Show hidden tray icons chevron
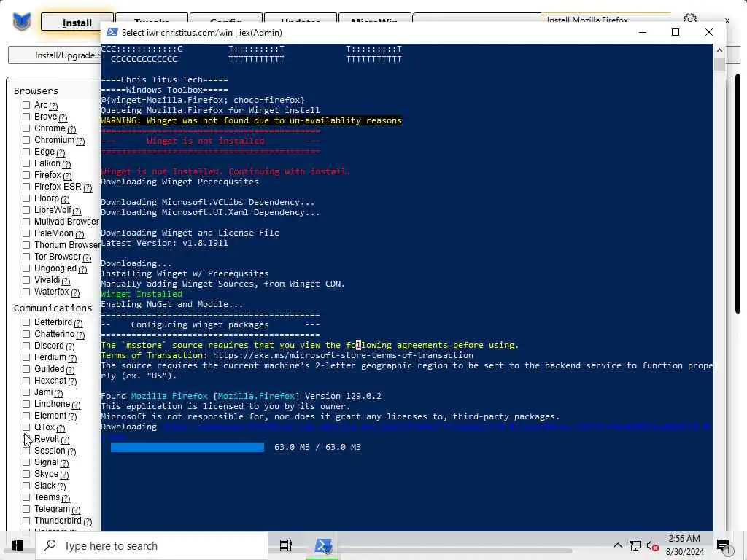Screen dimensions: 747x560 [x=617, y=545]
